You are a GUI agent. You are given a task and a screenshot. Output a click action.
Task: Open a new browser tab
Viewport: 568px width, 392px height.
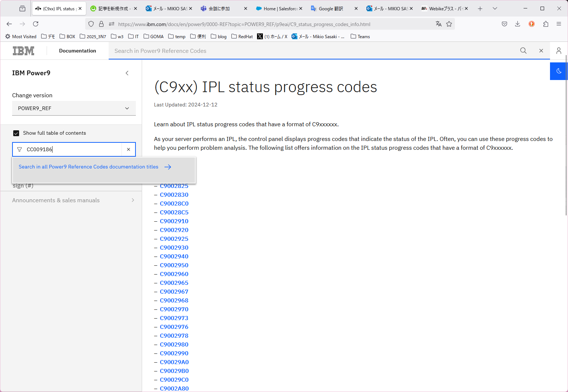pyautogui.click(x=480, y=8)
